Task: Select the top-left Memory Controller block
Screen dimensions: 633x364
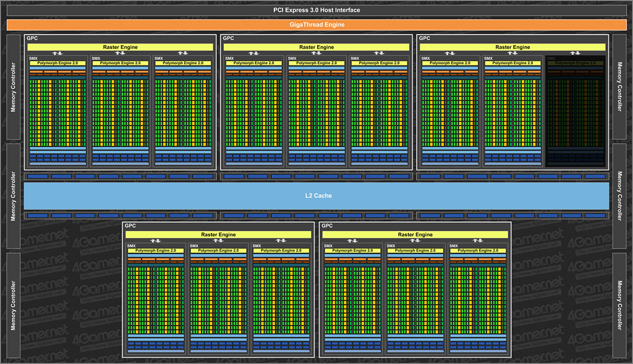Action: [13, 87]
